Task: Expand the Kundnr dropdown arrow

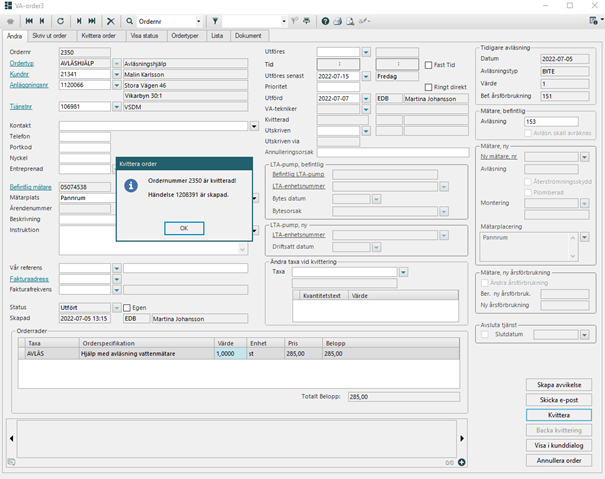Action: (117, 74)
